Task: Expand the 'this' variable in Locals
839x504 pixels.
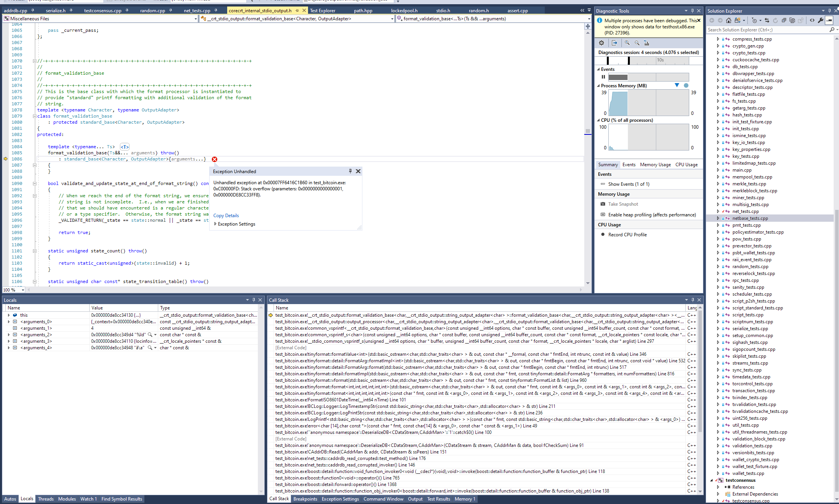Action: pyautogui.click(x=9, y=315)
